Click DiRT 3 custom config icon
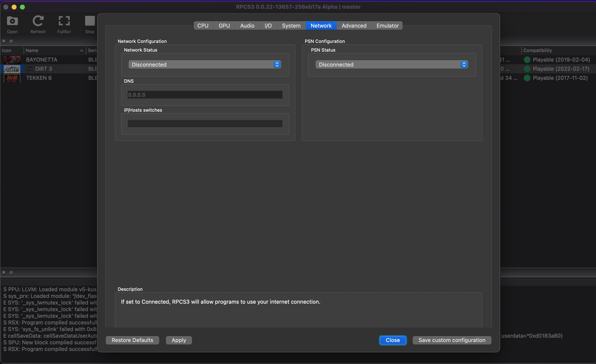The image size is (596, 364). click(x=29, y=69)
